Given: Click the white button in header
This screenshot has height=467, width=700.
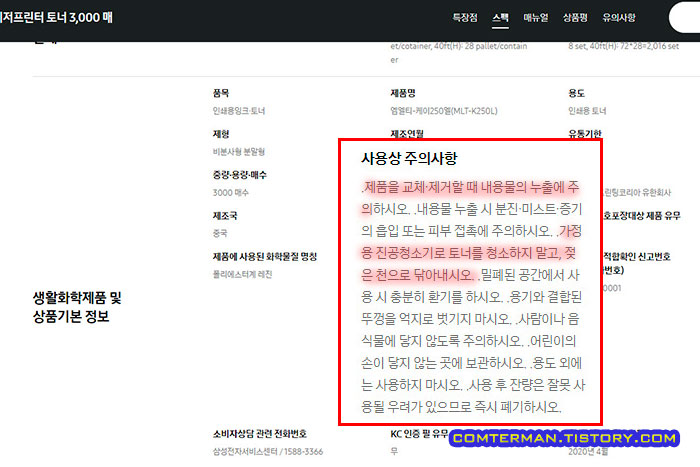Looking at the screenshot, I should pyautogui.click(x=684, y=17).
